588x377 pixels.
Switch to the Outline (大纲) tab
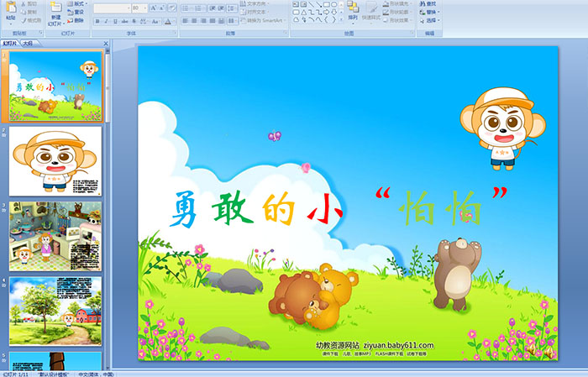[x=28, y=43]
